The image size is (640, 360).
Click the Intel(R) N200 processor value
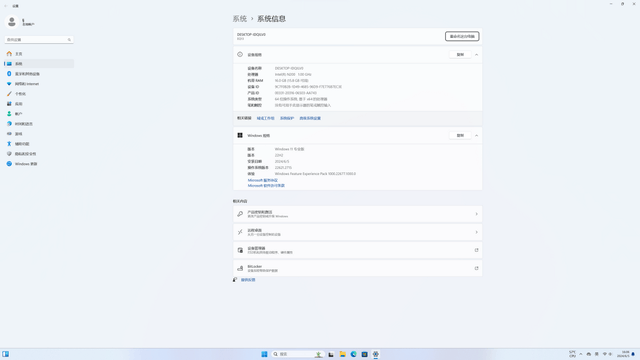(293, 75)
